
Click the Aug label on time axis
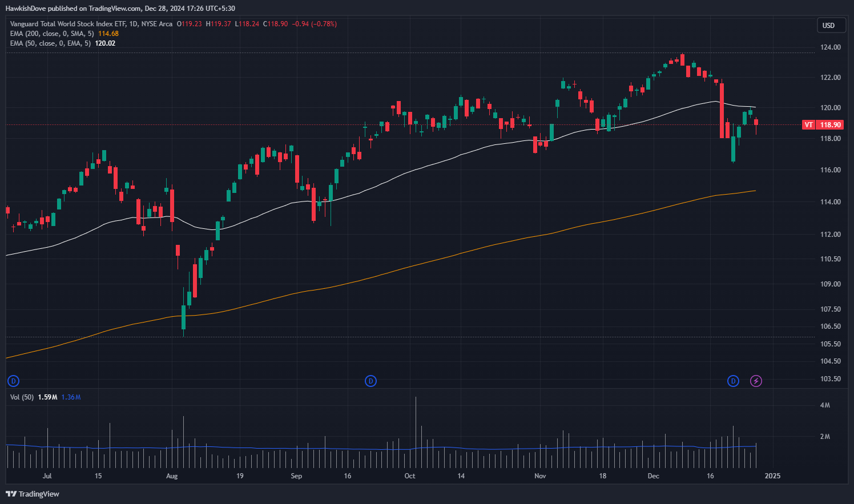[172, 475]
